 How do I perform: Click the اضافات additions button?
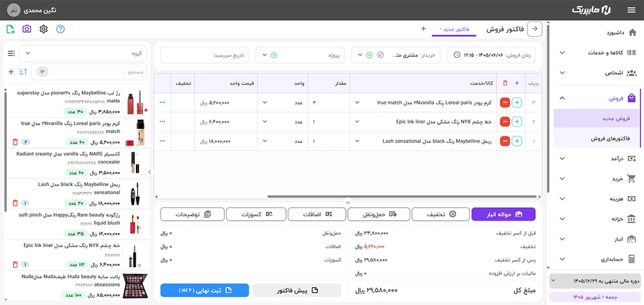click(x=317, y=214)
